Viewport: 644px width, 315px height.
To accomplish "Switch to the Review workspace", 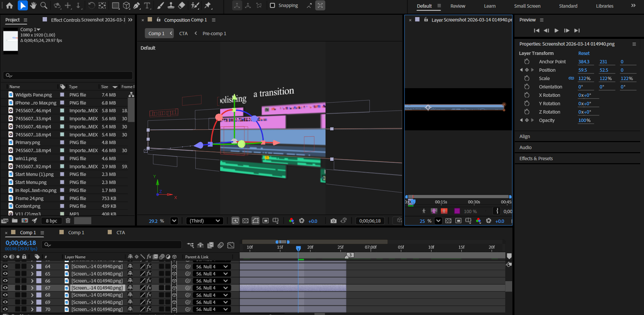I will 457,6.
